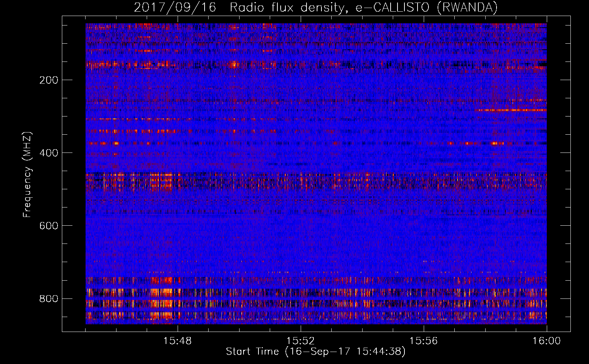Click the plot title '2017/09/16 Radio flux density'

[x=316, y=8]
